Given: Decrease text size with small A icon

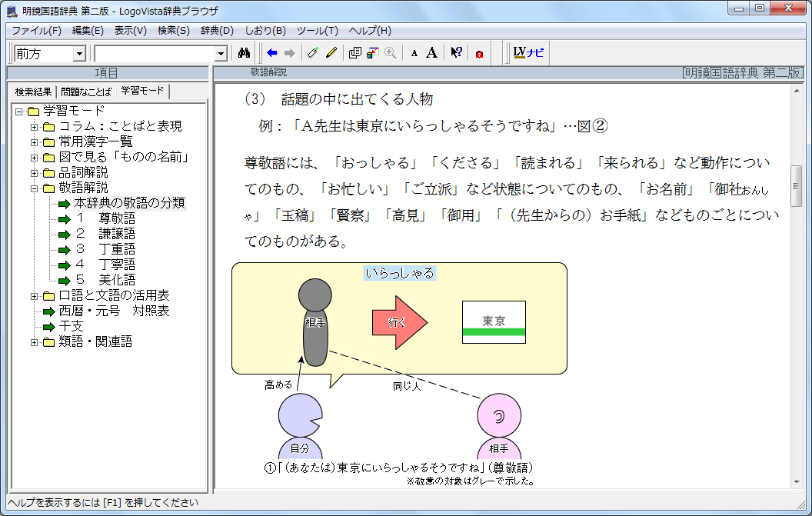Looking at the screenshot, I should 414,53.
